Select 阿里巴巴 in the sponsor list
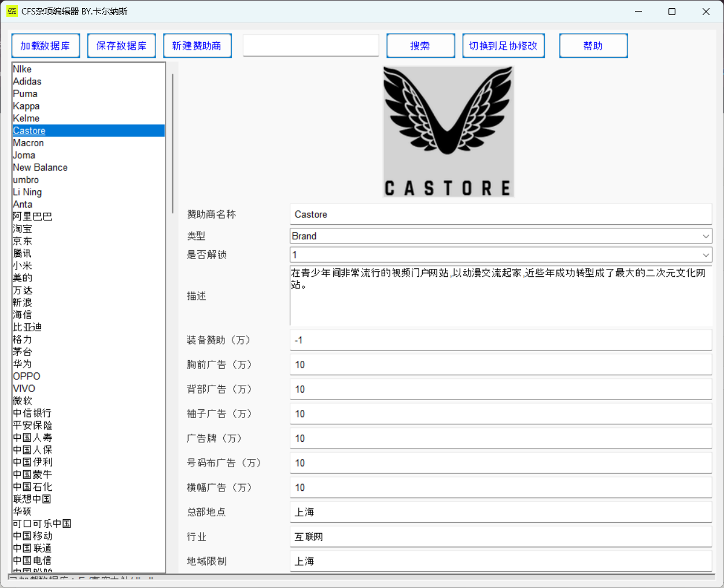Viewport: 724px width, 588px height. point(88,217)
